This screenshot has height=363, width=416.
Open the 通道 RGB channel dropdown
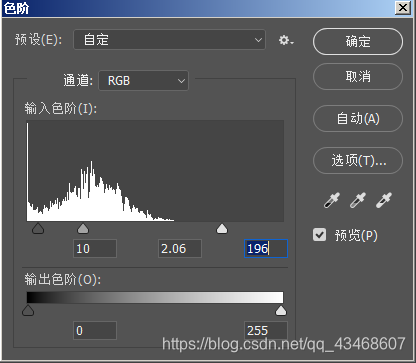[144, 81]
